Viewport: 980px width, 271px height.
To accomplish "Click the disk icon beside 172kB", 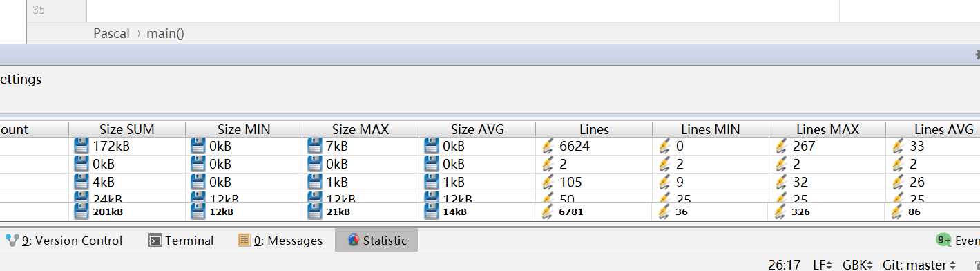I will click(x=81, y=146).
